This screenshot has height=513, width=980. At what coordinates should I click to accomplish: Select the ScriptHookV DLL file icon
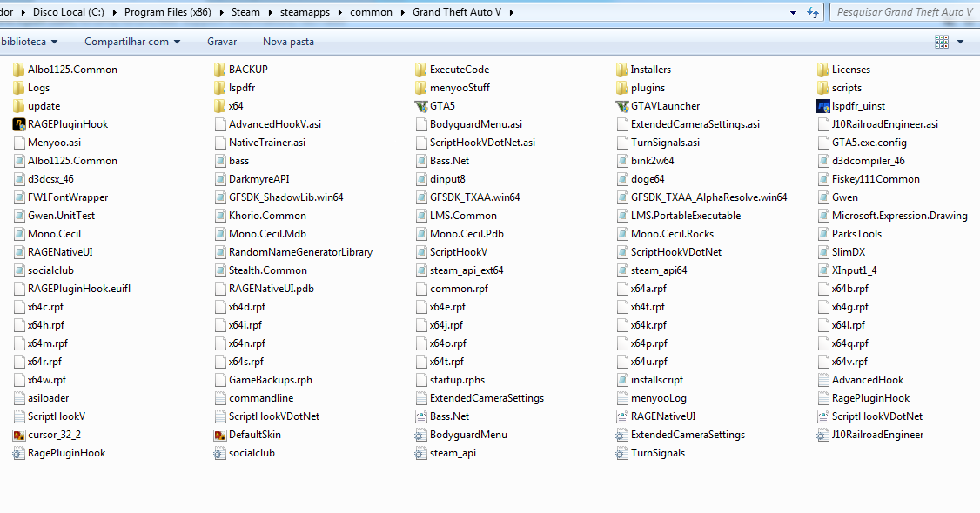421,252
